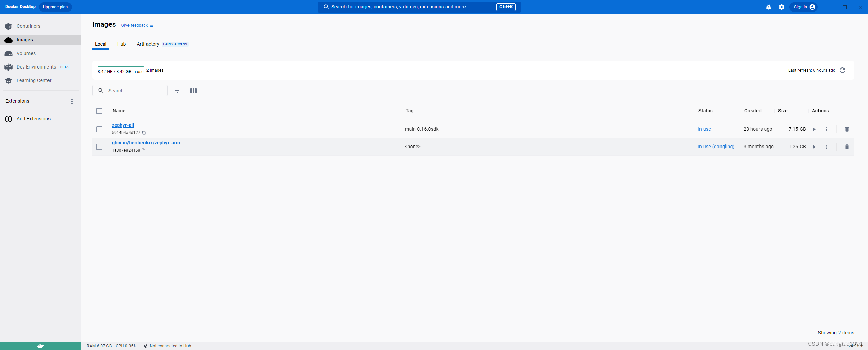Click the disk usage progress bar
Viewport: 868px width, 350px height.
coord(120,67)
